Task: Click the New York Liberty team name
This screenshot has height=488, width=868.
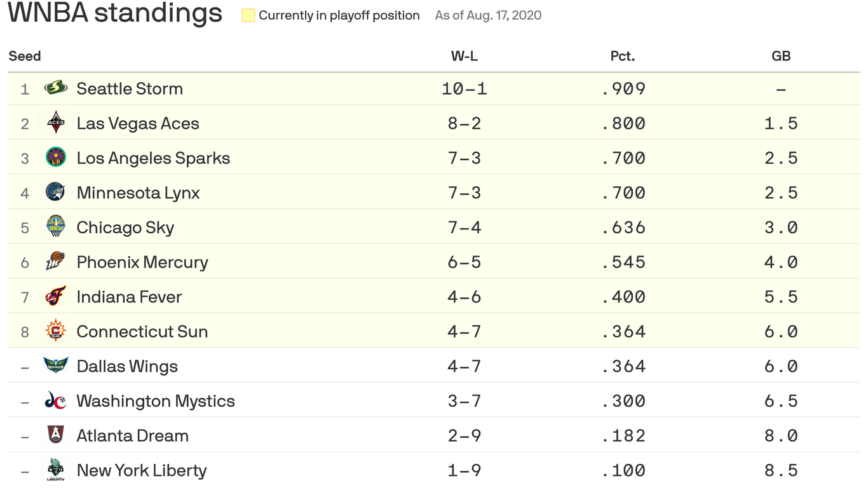Action: [x=142, y=470]
